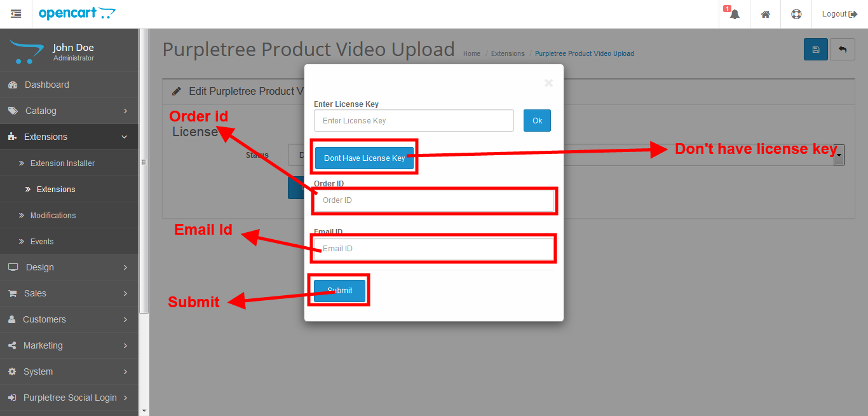868x416 pixels.
Task: Click the John Doe profile avatar
Action: tap(25, 52)
